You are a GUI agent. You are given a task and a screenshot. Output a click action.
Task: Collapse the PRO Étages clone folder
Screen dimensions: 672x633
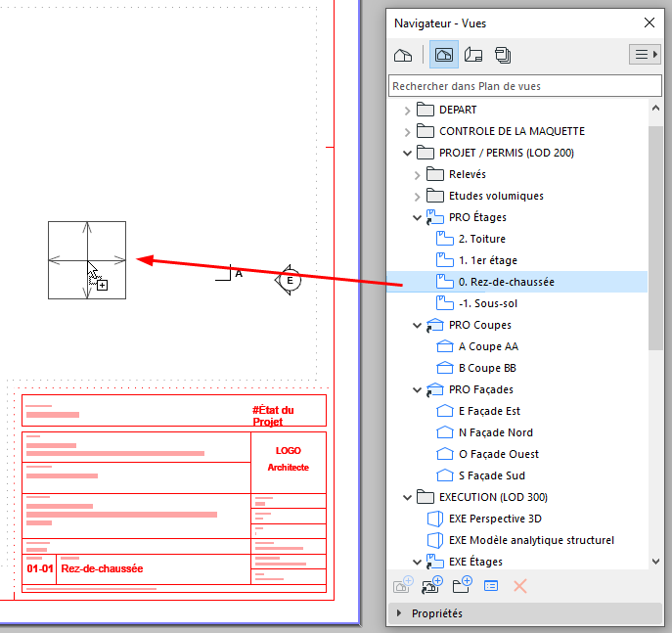tap(417, 218)
